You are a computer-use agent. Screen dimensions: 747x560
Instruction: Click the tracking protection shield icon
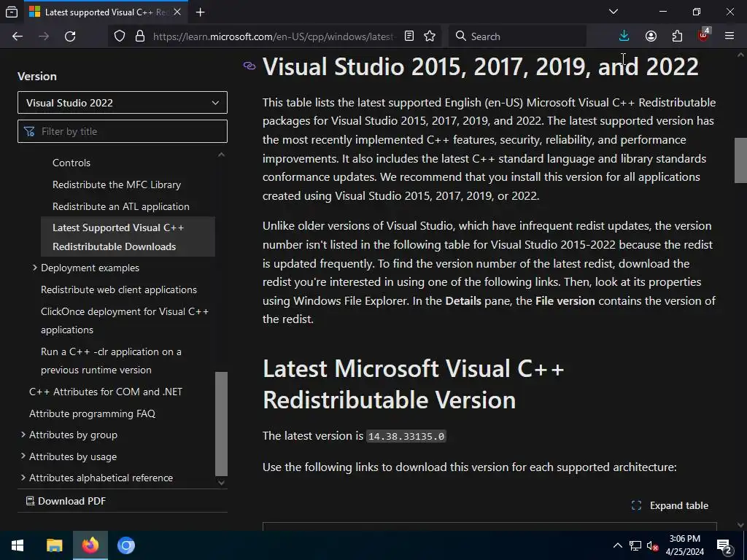(120, 36)
